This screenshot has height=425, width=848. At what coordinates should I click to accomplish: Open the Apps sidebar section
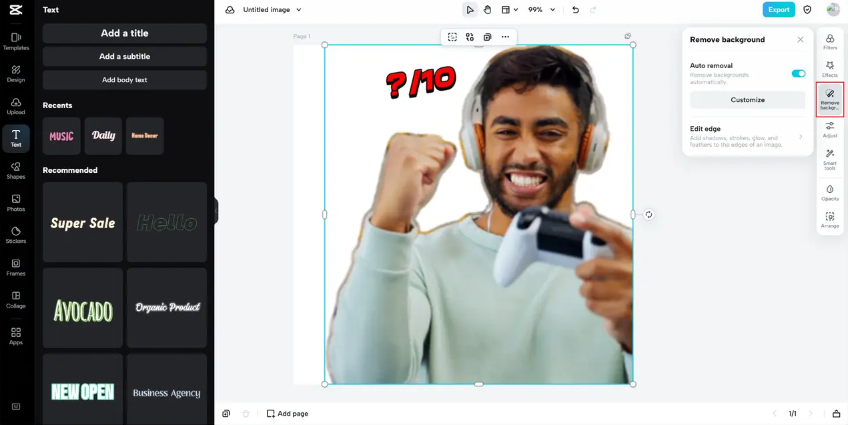16,336
